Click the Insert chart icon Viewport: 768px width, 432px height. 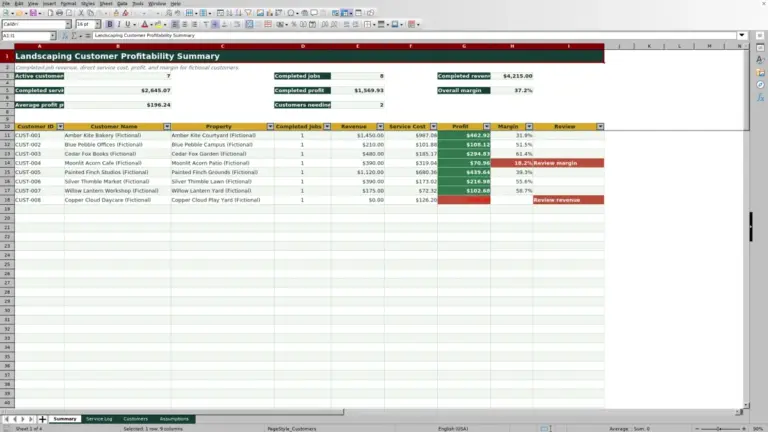(269, 13)
